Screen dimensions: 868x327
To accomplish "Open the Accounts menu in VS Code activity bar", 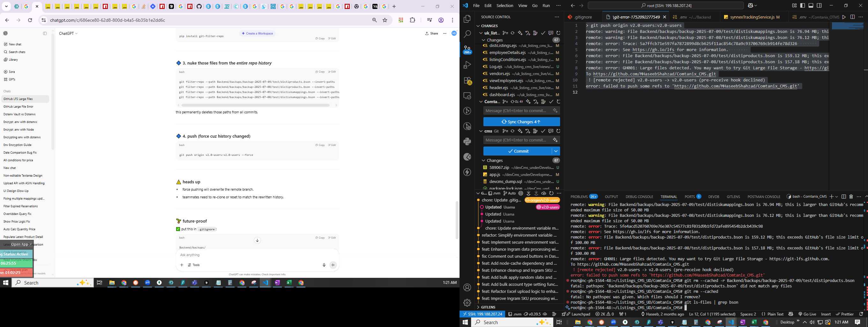I will point(467,287).
